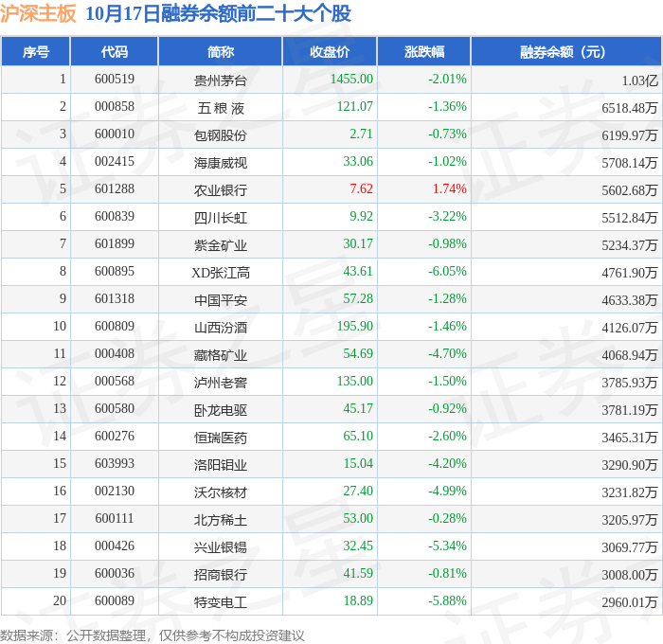Click the 涨跌幅 column header
This screenshot has width=663, height=644.
(x=424, y=51)
